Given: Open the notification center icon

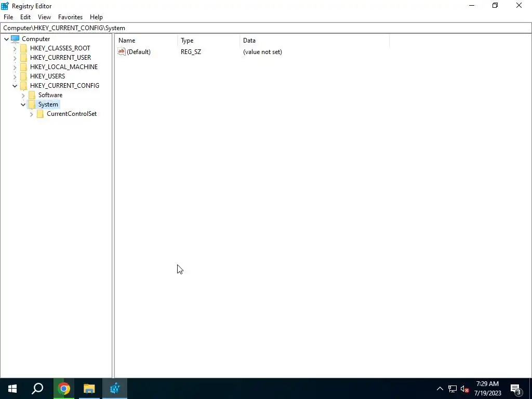Looking at the screenshot, I should [x=516, y=389].
